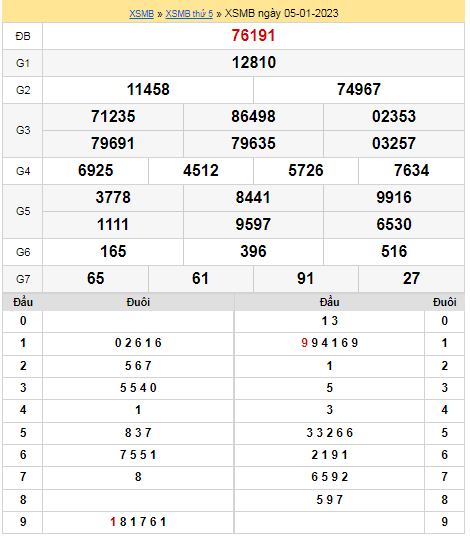470x537 pixels.
Task: Open the XSMB thứ 5 link
Action: [x=189, y=14]
